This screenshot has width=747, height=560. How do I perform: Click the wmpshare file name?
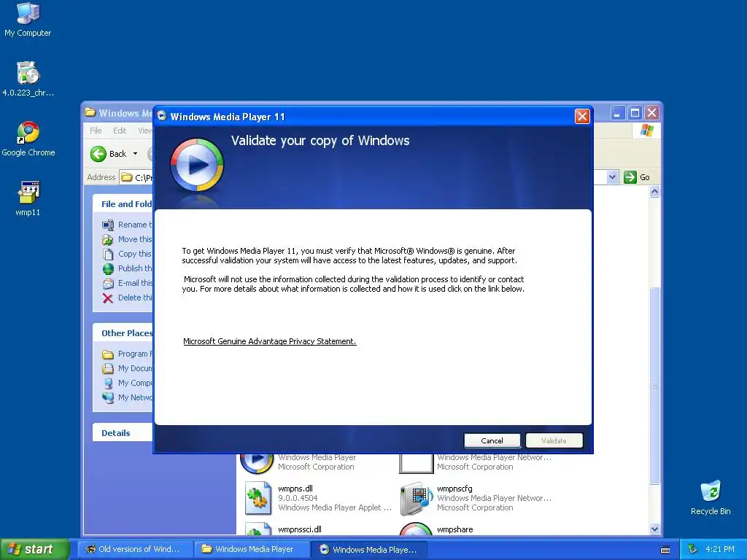pyautogui.click(x=455, y=529)
